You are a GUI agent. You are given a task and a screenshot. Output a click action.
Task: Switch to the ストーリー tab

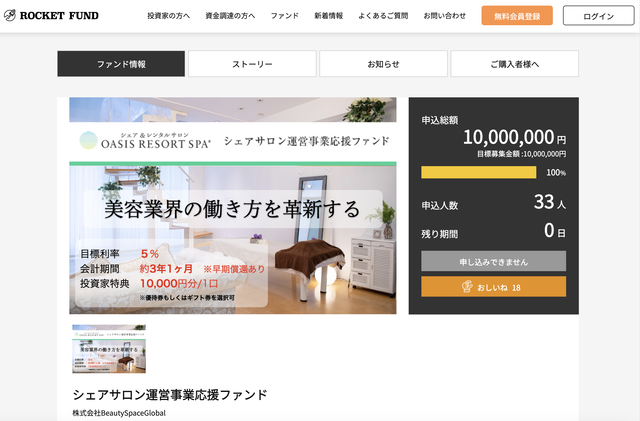tap(252, 64)
